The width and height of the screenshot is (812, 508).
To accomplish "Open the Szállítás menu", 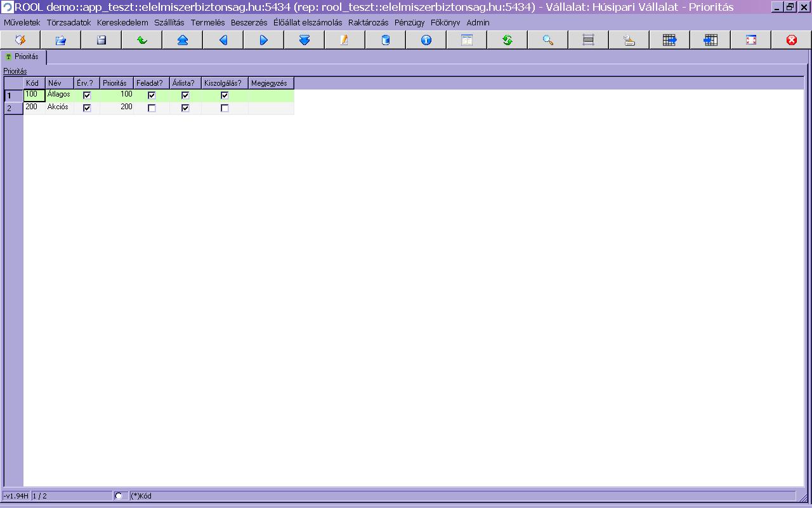I will coord(169,22).
